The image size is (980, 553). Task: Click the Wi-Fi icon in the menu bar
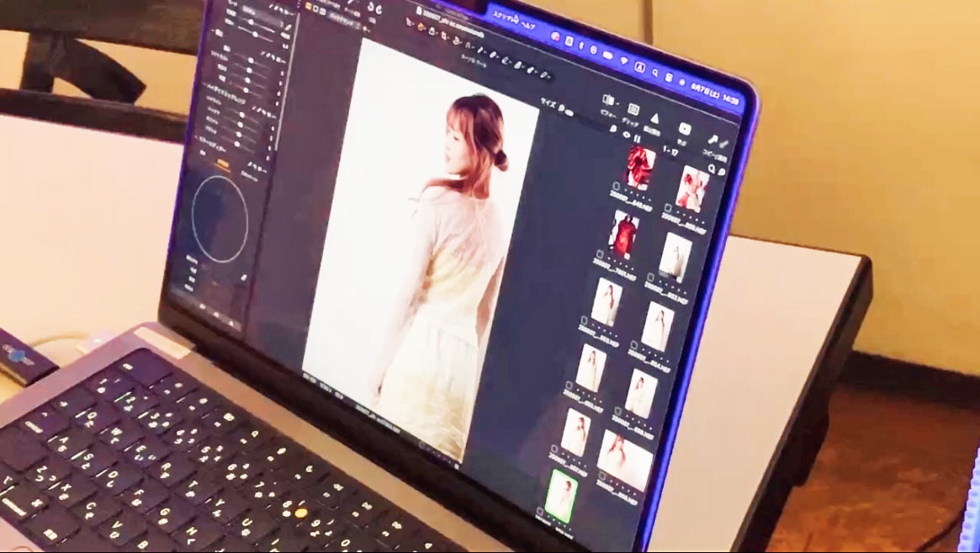[623, 61]
